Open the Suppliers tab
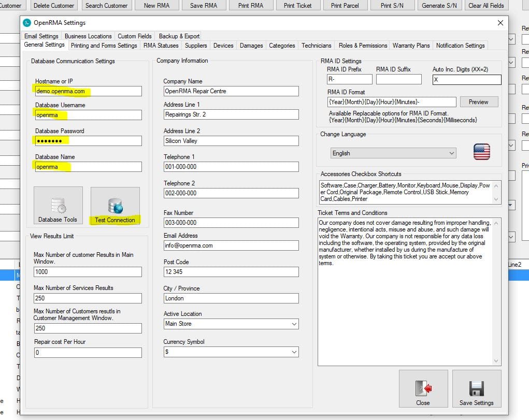Screen dimensions: 529x420 tap(196, 46)
